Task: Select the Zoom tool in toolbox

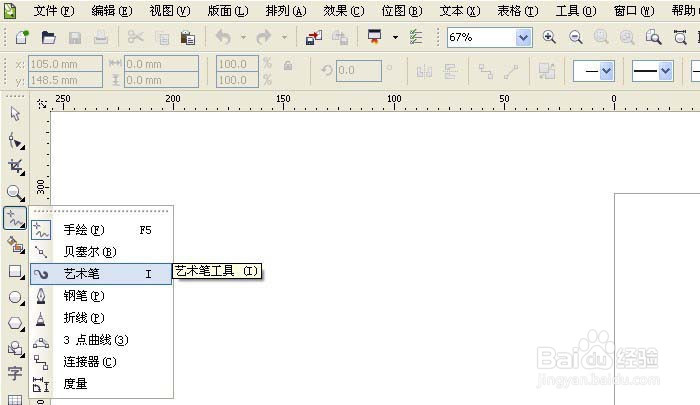Action: (x=16, y=192)
